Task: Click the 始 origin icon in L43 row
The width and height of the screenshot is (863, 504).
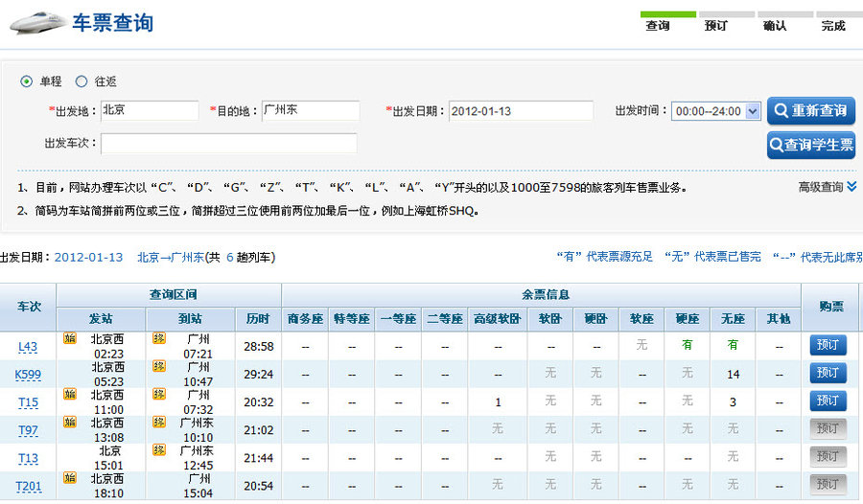Action: coord(69,338)
